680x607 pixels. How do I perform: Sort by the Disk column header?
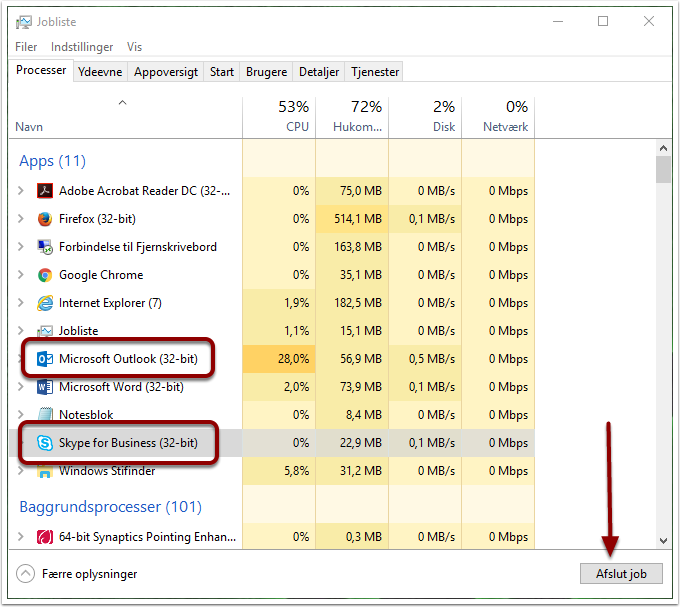425,117
